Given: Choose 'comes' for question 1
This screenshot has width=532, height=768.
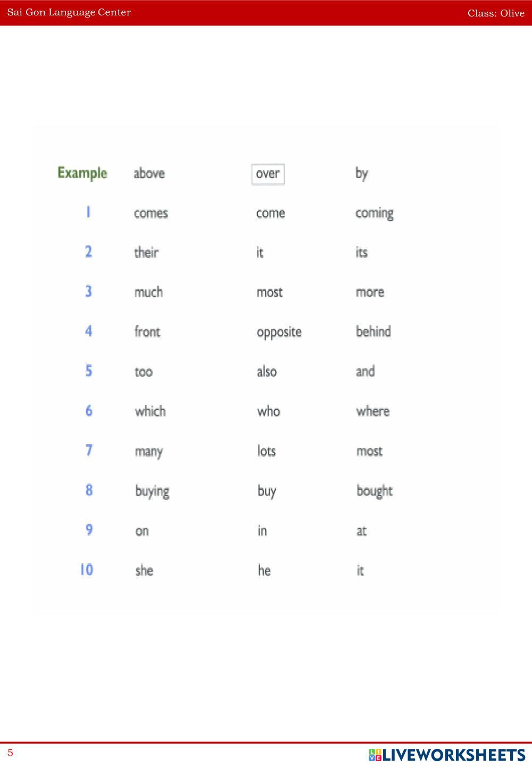Looking at the screenshot, I should [151, 213].
